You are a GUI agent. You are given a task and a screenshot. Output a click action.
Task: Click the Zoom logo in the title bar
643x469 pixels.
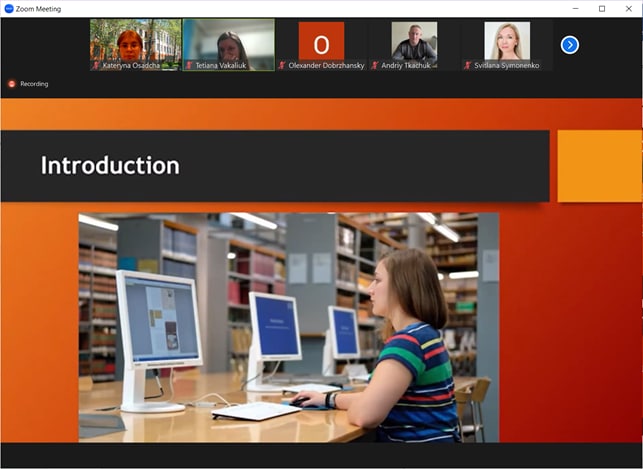[x=9, y=9]
